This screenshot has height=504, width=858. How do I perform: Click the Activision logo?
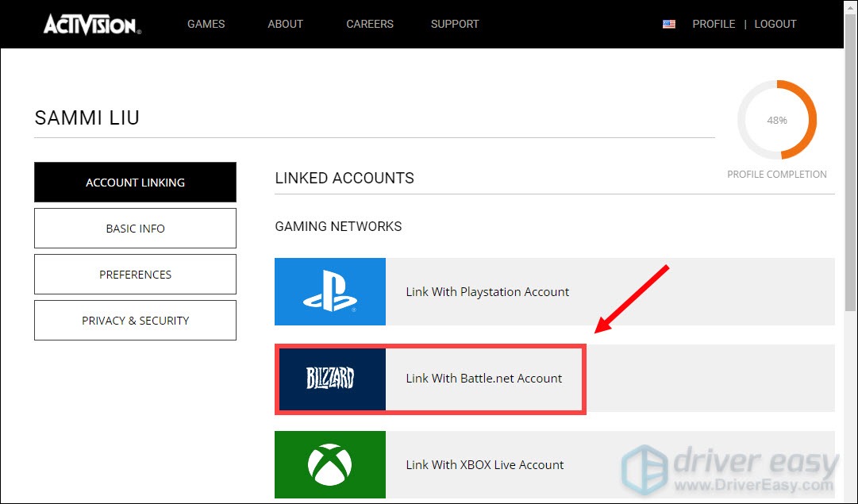pyautogui.click(x=92, y=24)
